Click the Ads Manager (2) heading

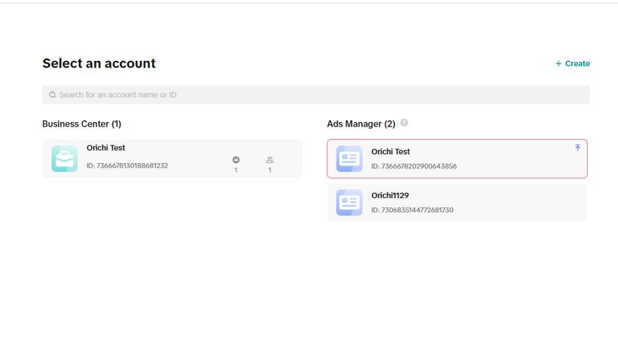(361, 124)
